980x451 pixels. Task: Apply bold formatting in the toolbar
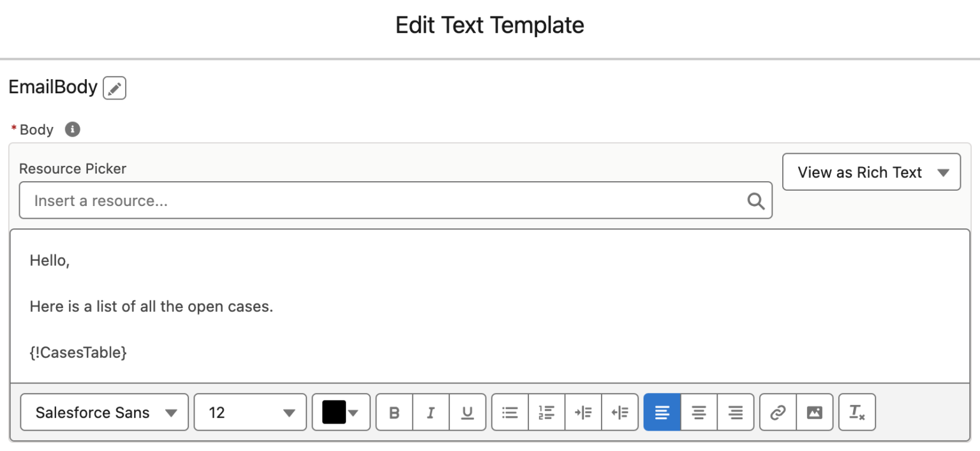click(x=394, y=412)
